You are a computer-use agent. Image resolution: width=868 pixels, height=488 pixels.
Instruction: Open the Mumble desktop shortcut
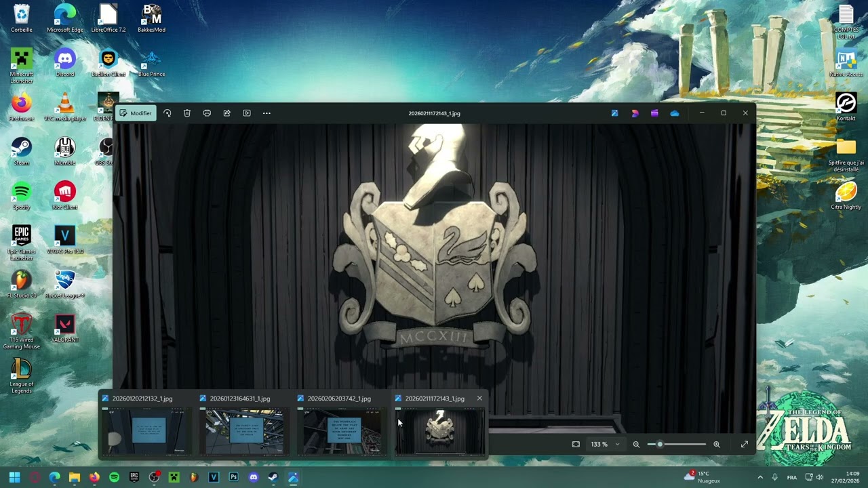[x=65, y=151]
